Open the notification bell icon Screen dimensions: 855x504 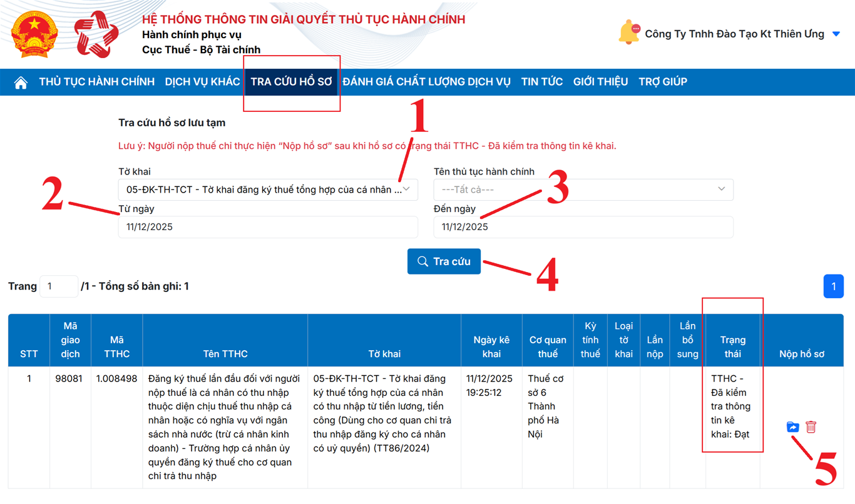coord(628,33)
